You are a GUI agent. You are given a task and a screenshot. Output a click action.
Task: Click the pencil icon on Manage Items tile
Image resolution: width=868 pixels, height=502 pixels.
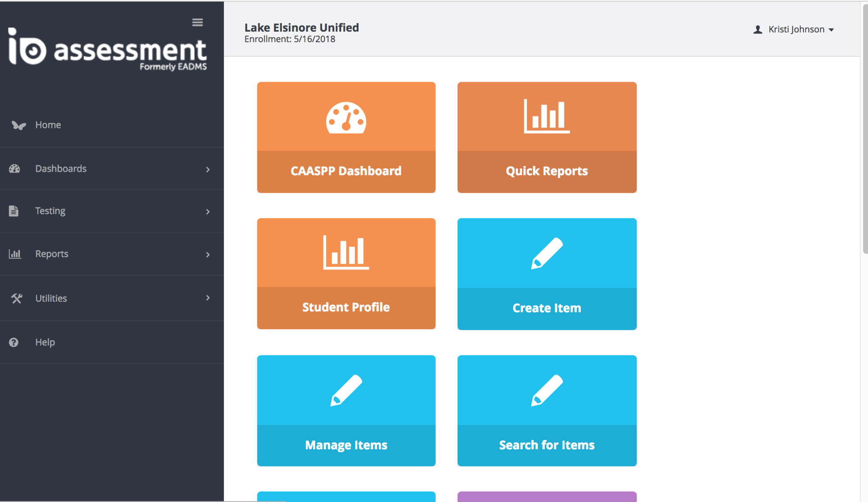[346, 390]
